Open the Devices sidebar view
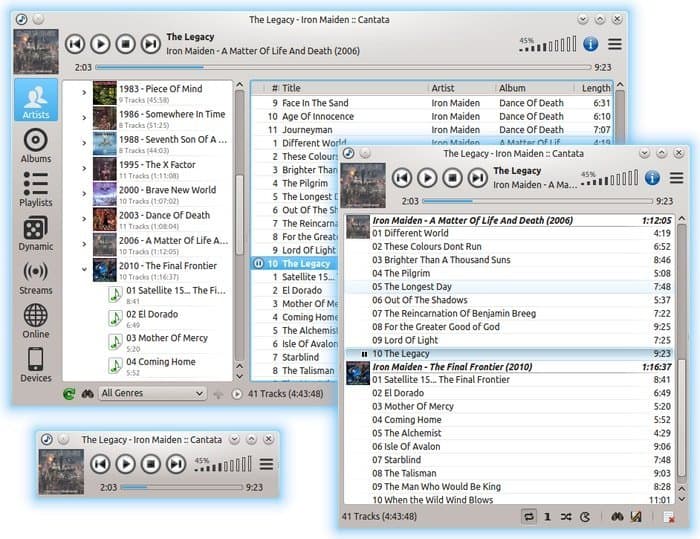Viewport: 700px width, 539px height. [36, 364]
